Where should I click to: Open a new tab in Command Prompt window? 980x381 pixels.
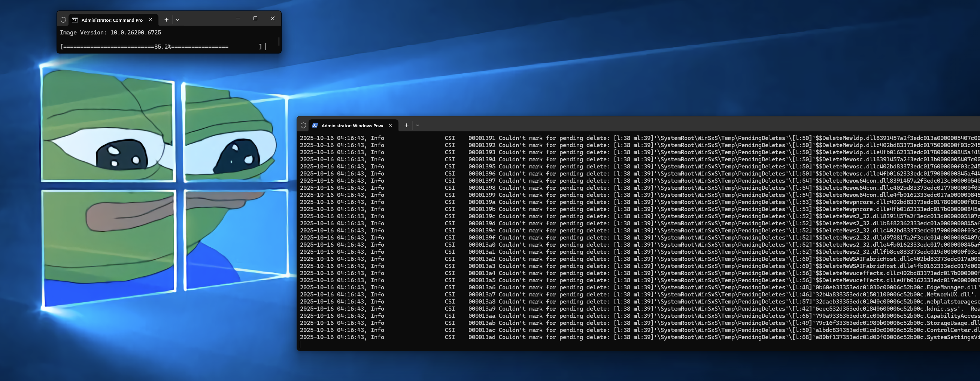pos(166,20)
